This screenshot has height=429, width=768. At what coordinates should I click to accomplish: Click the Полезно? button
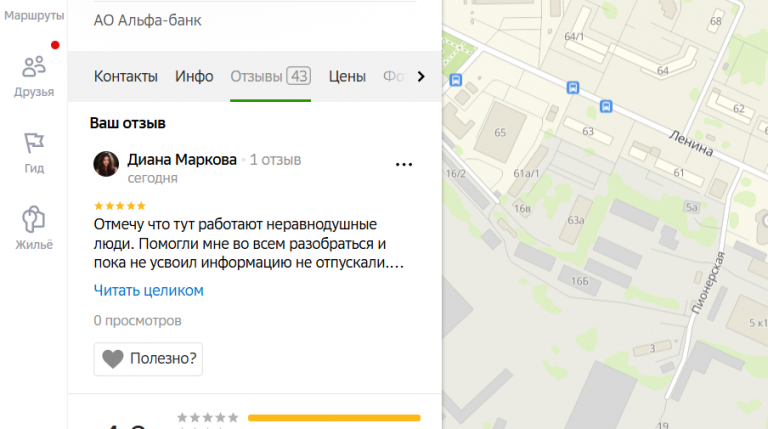point(148,359)
